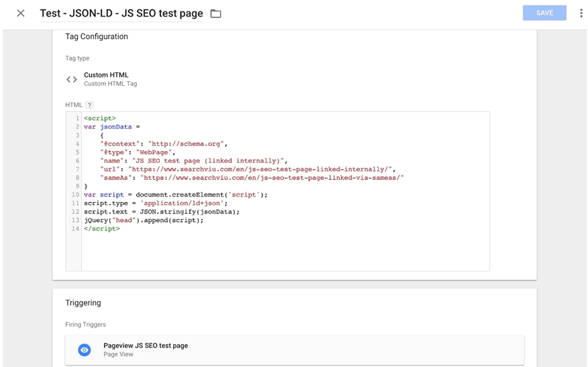Click the folder icon beside the tag name
Viewport: 588px width, 367px height.
click(x=215, y=14)
